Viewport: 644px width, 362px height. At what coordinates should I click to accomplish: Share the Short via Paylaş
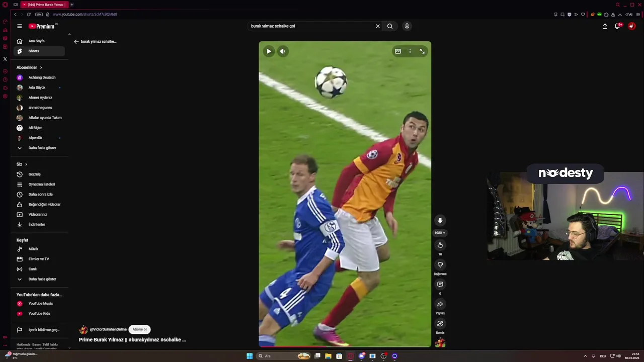(440, 304)
